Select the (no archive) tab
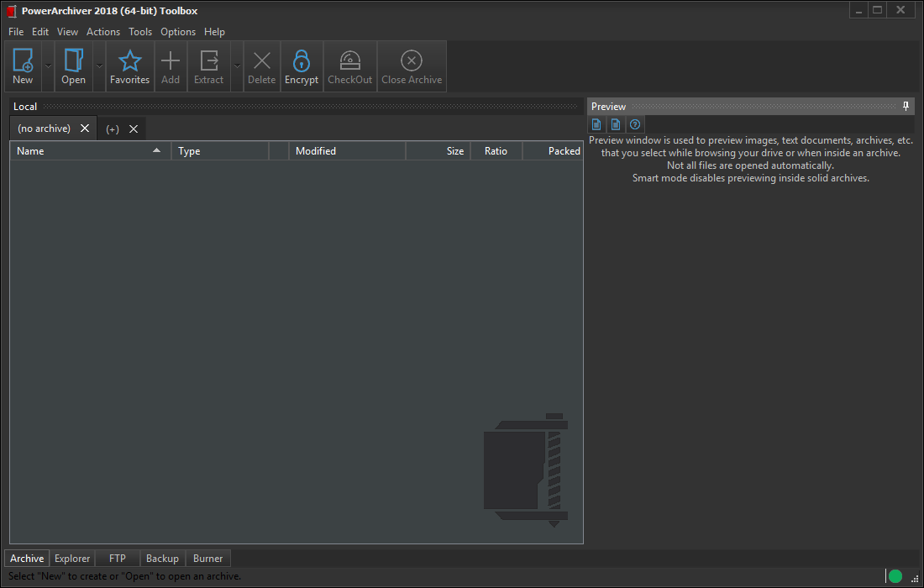This screenshot has width=924, height=588. pyautogui.click(x=45, y=129)
